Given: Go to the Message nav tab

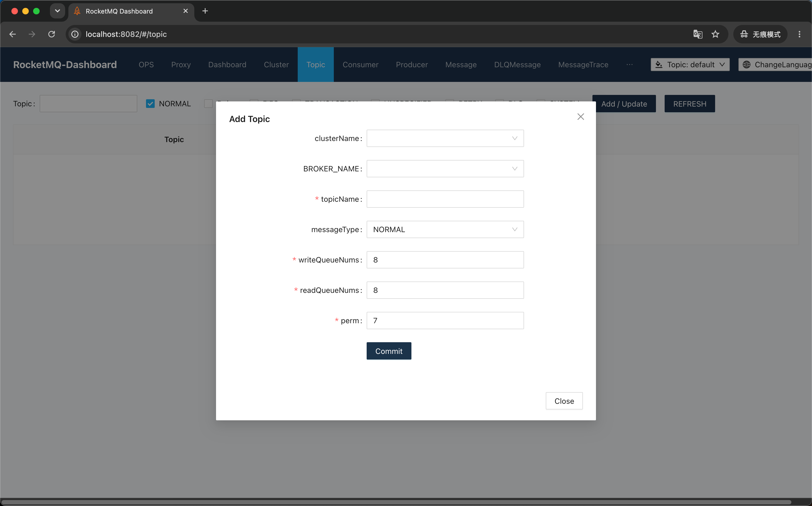Looking at the screenshot, I should 461,65.
